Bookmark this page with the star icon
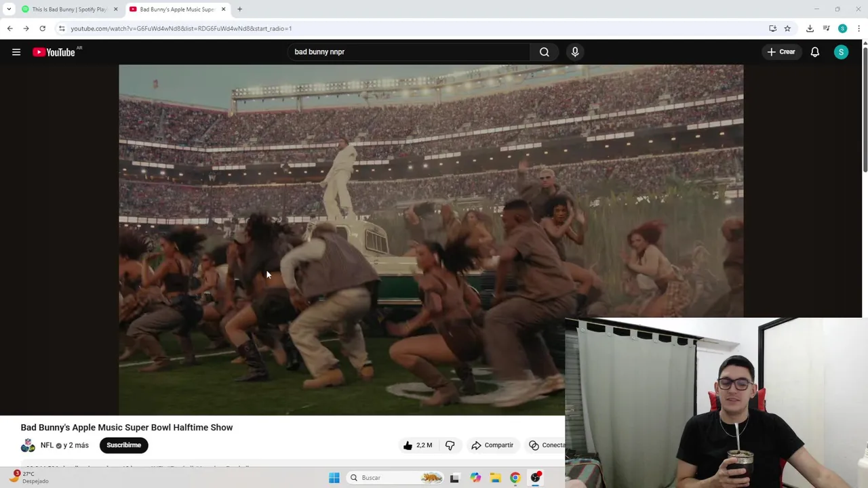The width and height of the screenshot is (868, 488). tap(787, 28)
